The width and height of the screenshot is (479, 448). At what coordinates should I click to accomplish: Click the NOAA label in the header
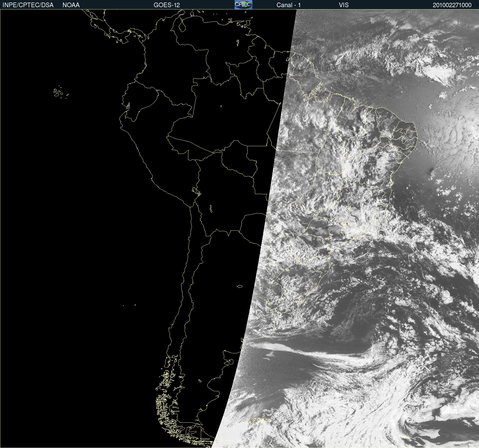tap(71, 5)
